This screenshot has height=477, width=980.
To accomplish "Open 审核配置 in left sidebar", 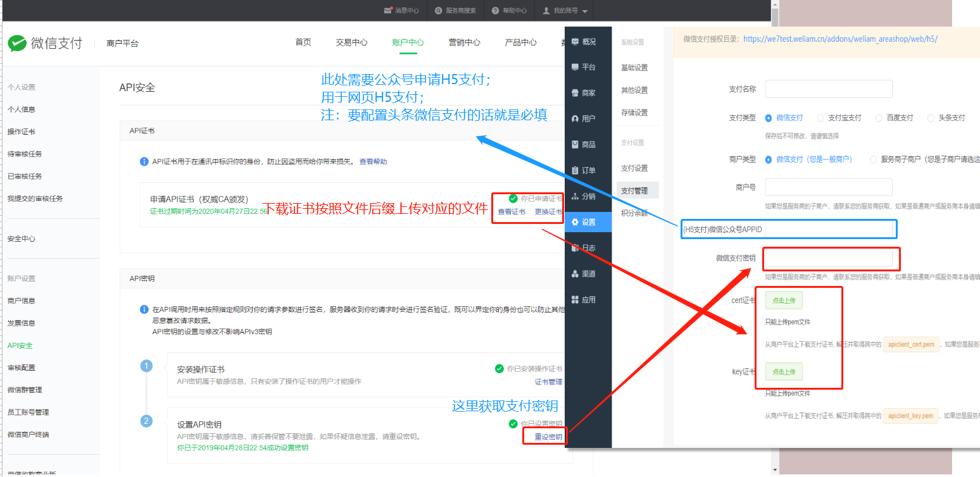I will click(22, 368).
